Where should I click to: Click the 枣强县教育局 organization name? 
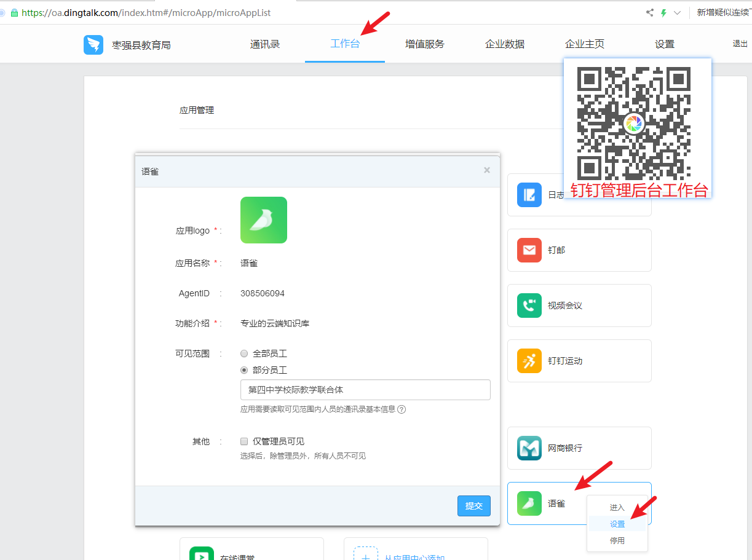click(141, 45)
